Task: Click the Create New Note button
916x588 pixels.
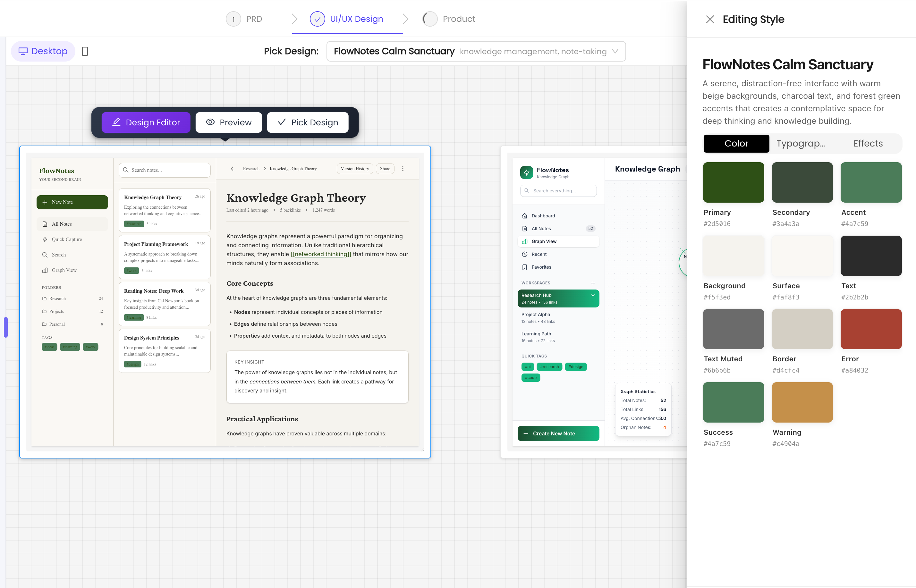Action: (x=558, y=433)
